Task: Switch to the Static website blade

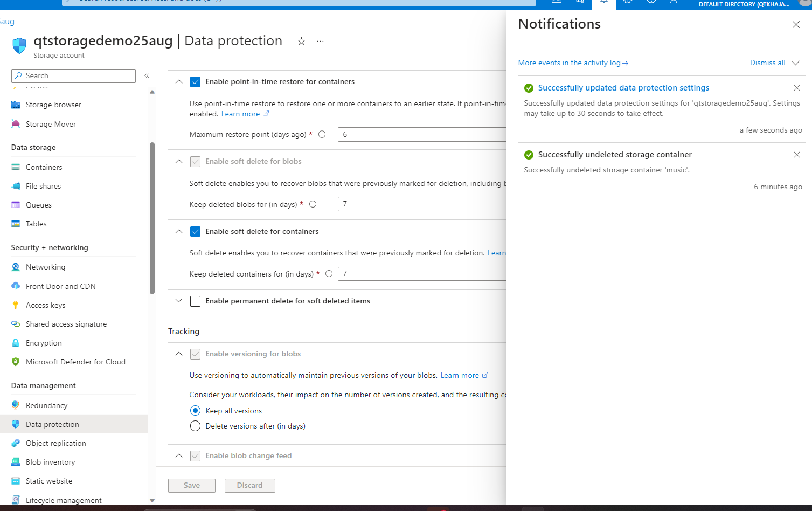Action: coord(48,481)
